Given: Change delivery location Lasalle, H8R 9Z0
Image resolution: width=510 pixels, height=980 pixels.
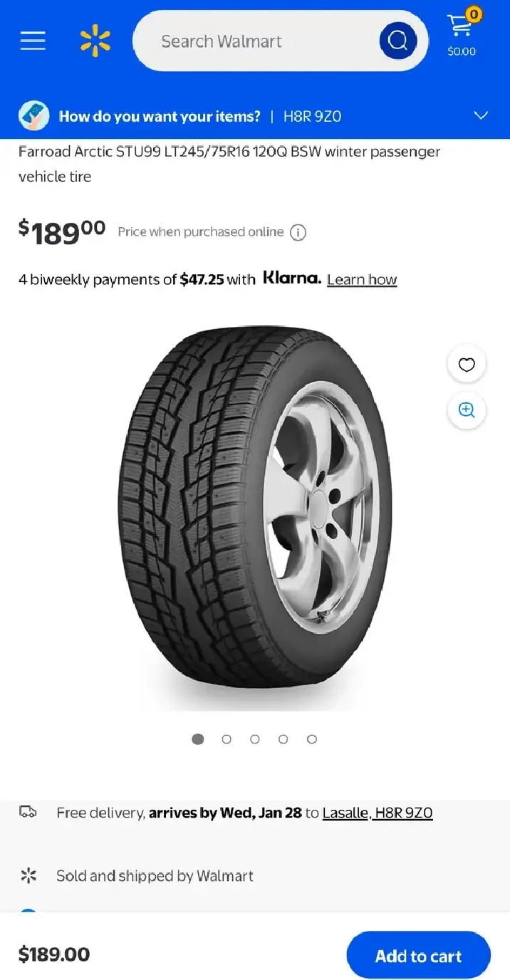Looking at the screenshot, I should pyautogui.click(x=378, y=813).
